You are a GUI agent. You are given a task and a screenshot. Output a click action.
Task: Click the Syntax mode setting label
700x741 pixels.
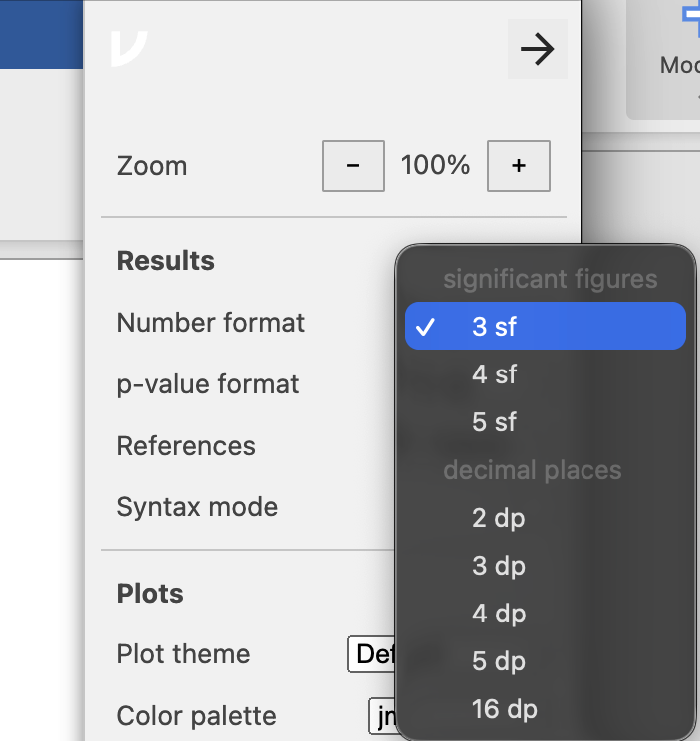(197, 507)
